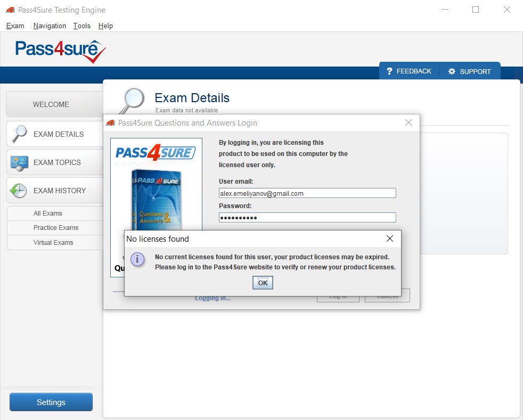
Task: Click the Support gear icon
Action: [x=452, y=71]
